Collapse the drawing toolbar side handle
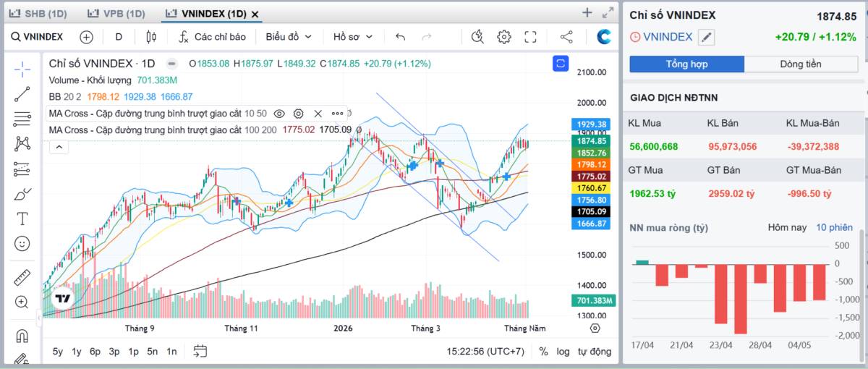Image resolution: width=868 pixels, height=369 pixels. tap(38, 317)
